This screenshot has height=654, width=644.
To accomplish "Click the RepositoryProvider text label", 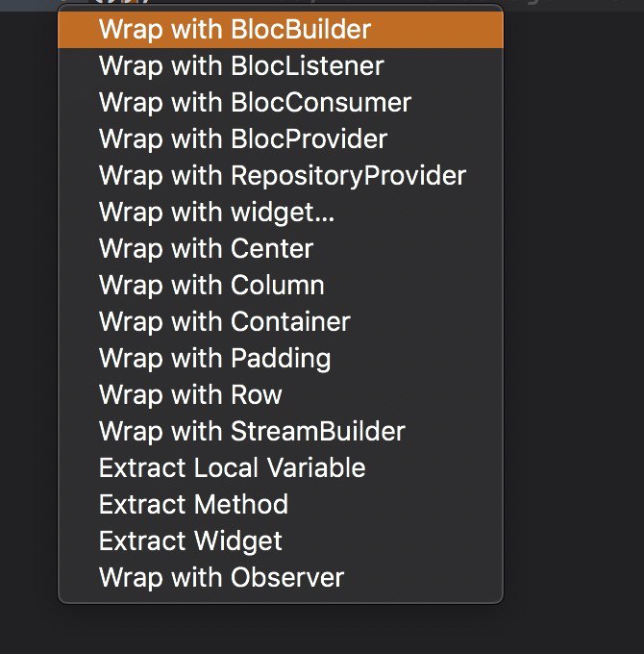I will (x=348, y=176).
